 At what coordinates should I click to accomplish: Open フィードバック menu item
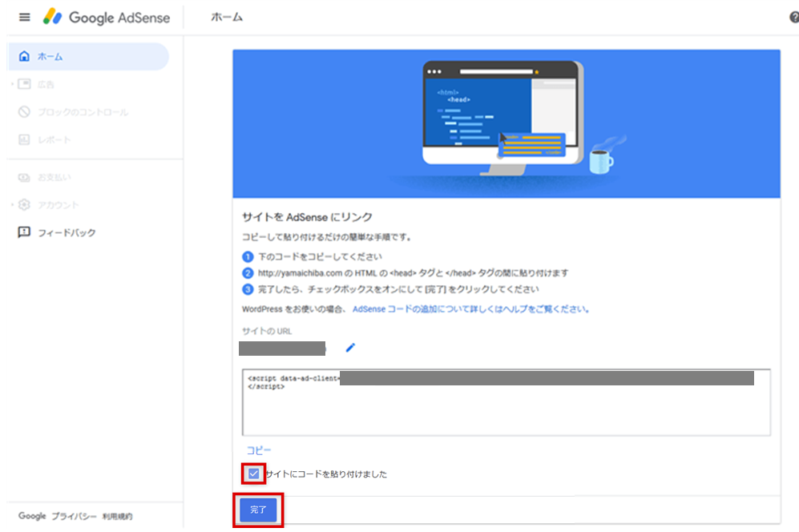pos(67,232)
